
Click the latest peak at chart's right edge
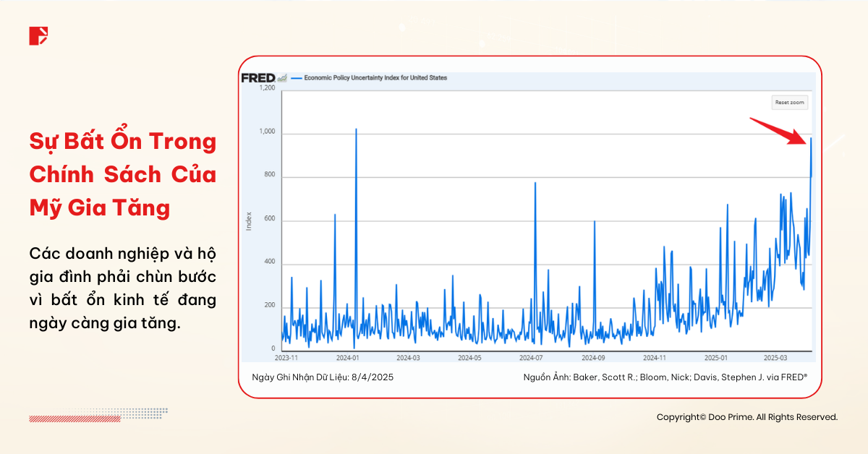[811, 139]
